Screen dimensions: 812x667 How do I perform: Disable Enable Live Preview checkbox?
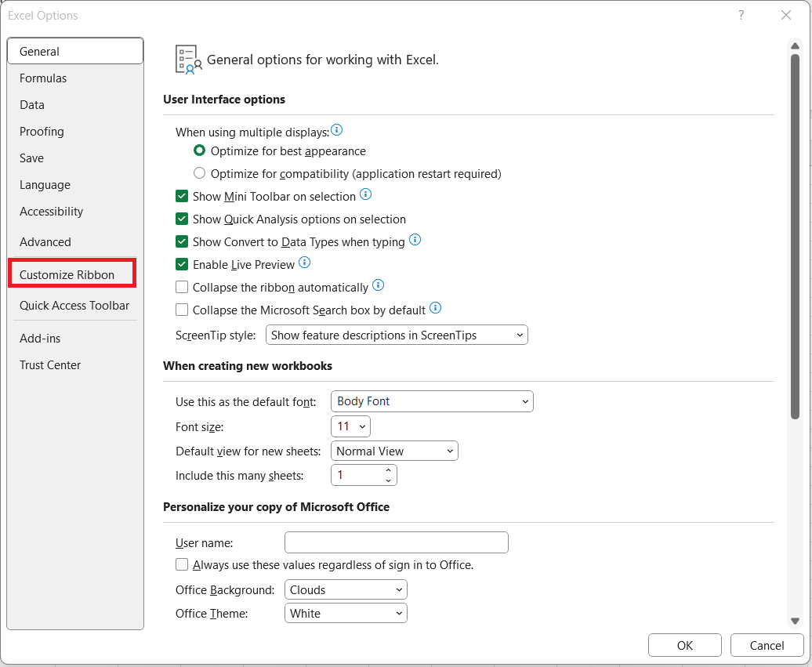point(182,265)
